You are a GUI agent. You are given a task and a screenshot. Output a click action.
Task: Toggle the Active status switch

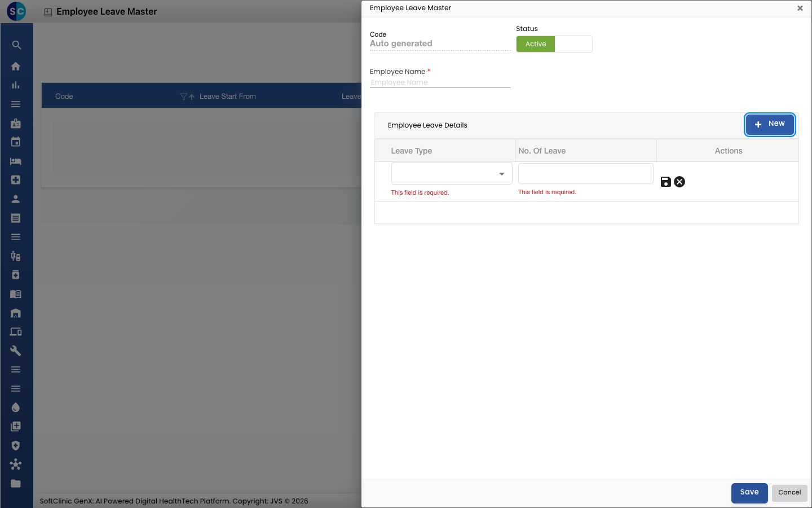(554, 44)
